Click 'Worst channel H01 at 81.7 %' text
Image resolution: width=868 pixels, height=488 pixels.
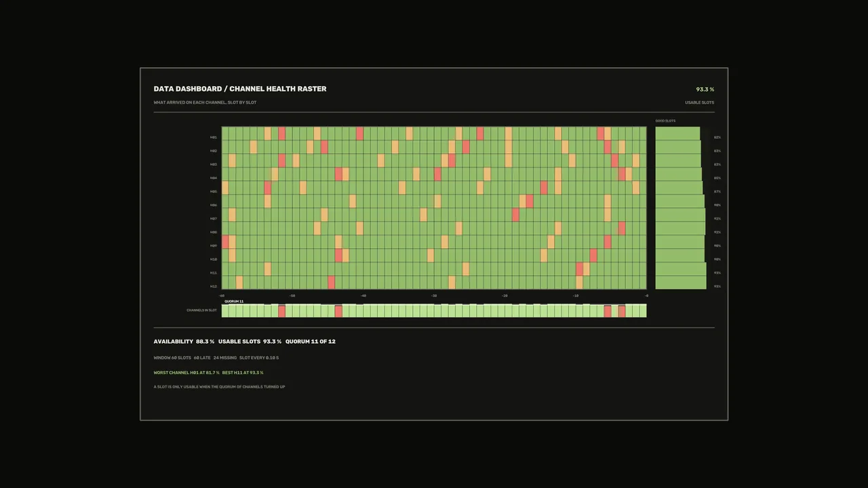tap(186, 373)
